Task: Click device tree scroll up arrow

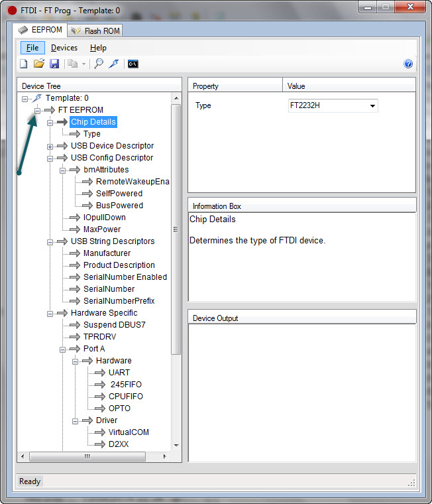Action: click(x=176, y=97)
